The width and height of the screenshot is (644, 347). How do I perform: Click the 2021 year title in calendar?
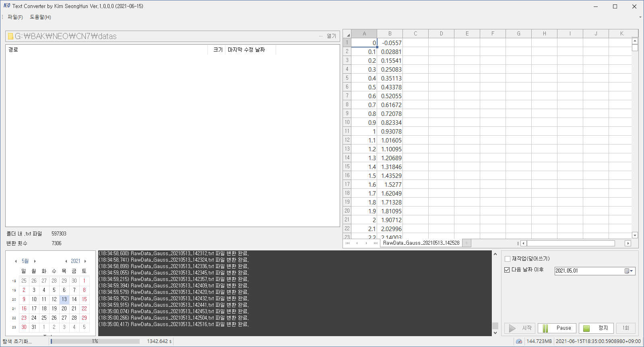(x=76, y=261)
